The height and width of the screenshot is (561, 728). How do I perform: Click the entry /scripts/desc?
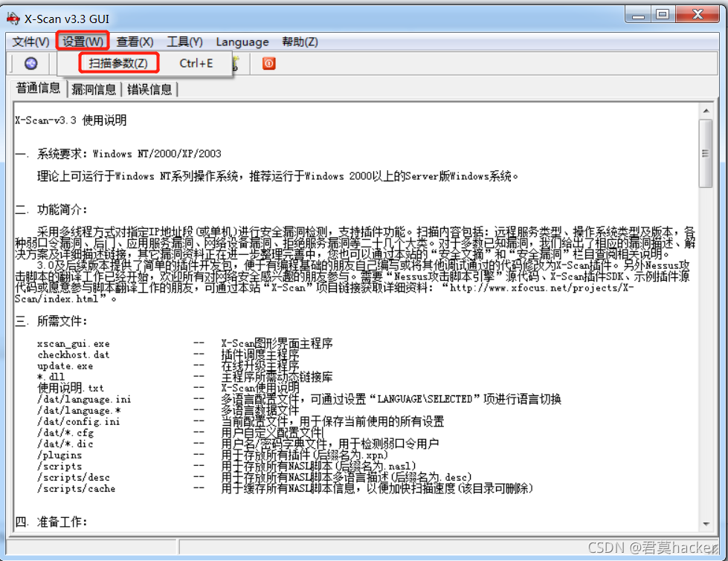pos(74,478)
